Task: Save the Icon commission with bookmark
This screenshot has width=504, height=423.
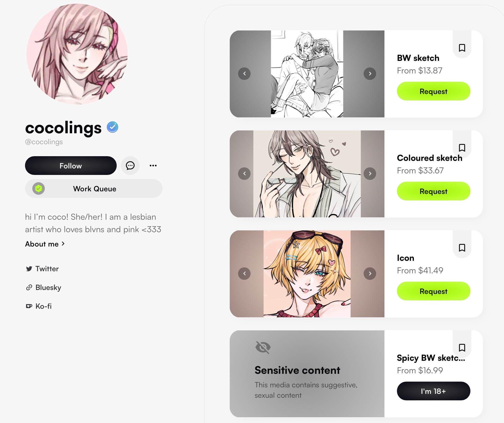Action: pyautogui.click(x=462, y=248)
